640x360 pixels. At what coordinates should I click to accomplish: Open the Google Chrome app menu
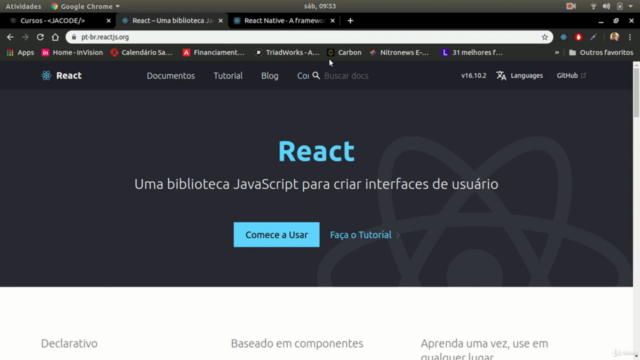(x=85, y=6)
